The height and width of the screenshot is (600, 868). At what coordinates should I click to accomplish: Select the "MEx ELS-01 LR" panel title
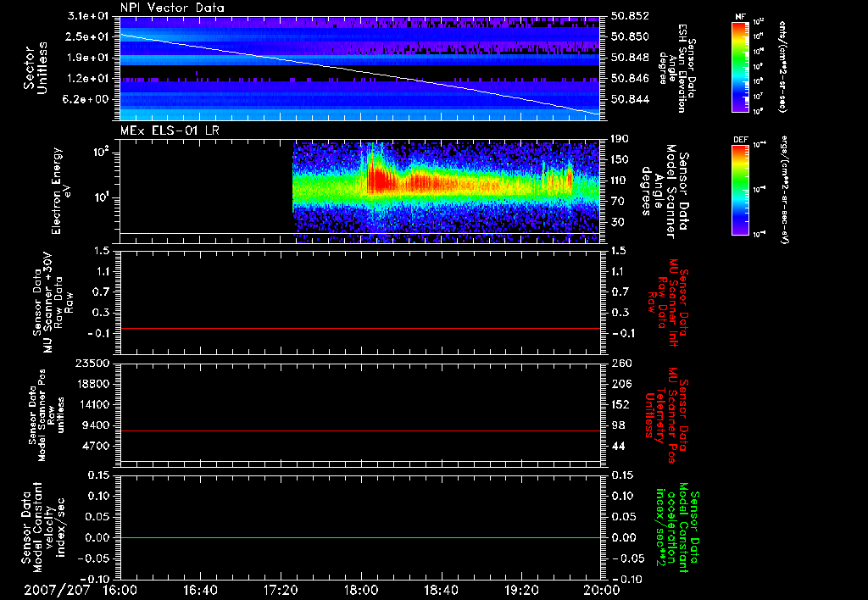(170, 131)
